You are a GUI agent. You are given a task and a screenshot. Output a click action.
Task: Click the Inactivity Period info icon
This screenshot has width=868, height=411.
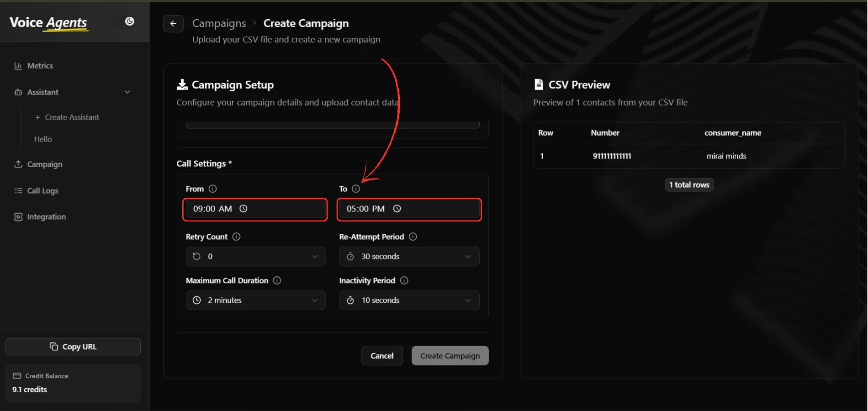pyautogui.click(x=404, y=280)
